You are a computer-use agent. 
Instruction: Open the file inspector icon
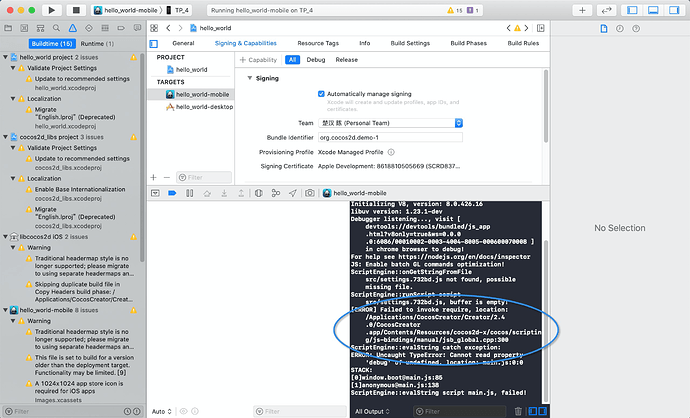[604, 29]
